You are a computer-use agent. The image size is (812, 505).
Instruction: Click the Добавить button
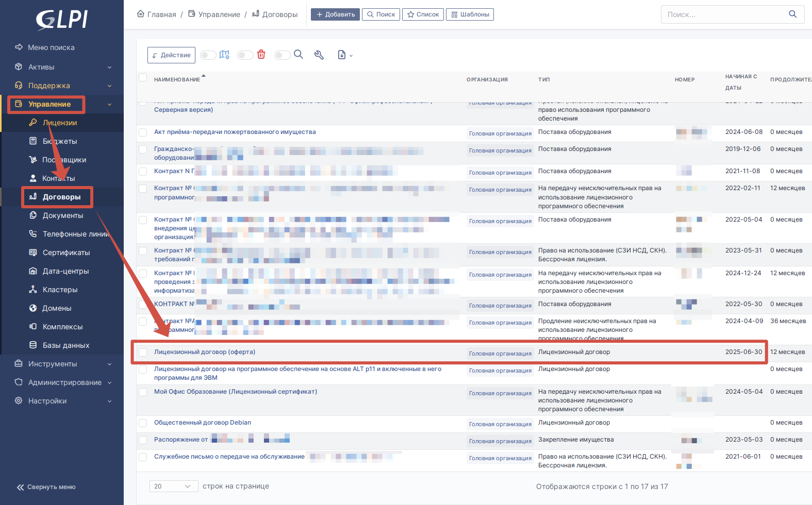[x=335, y=14]
